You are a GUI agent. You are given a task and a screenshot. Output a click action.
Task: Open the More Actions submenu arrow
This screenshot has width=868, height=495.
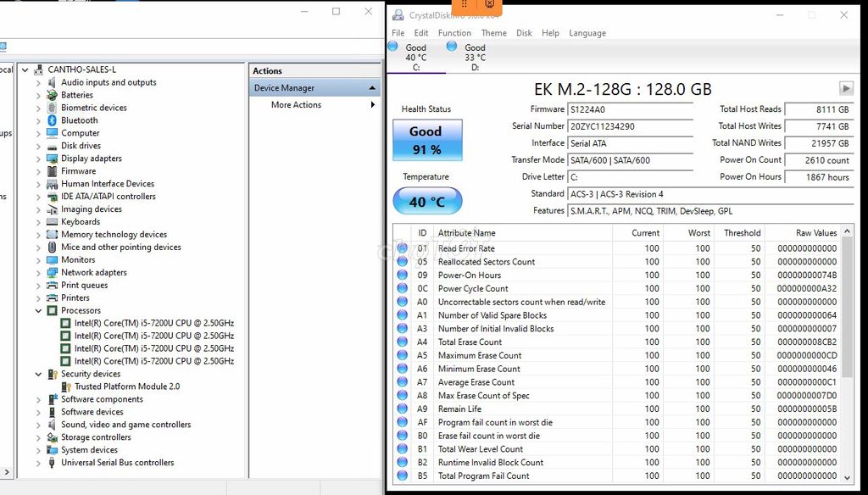373,104
